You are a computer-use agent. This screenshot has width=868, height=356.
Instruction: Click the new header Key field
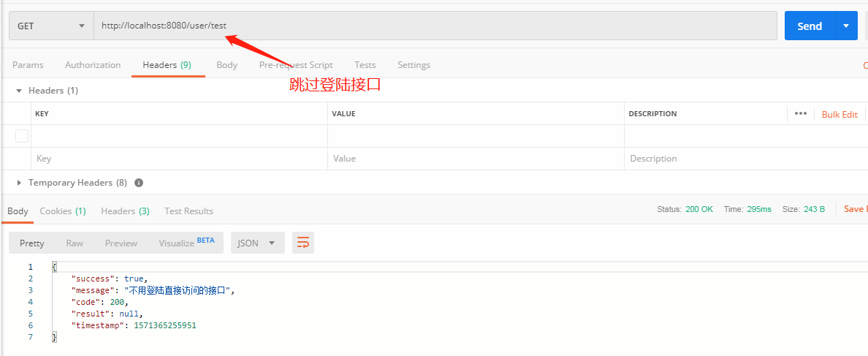click(179, 159)
